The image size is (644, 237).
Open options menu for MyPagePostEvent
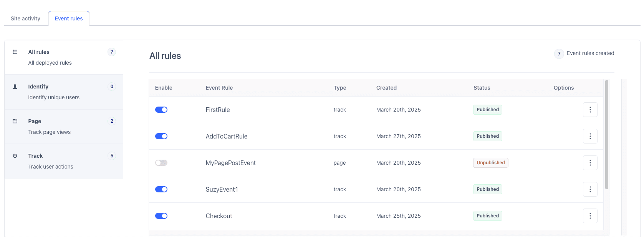[x=590, y=163]
